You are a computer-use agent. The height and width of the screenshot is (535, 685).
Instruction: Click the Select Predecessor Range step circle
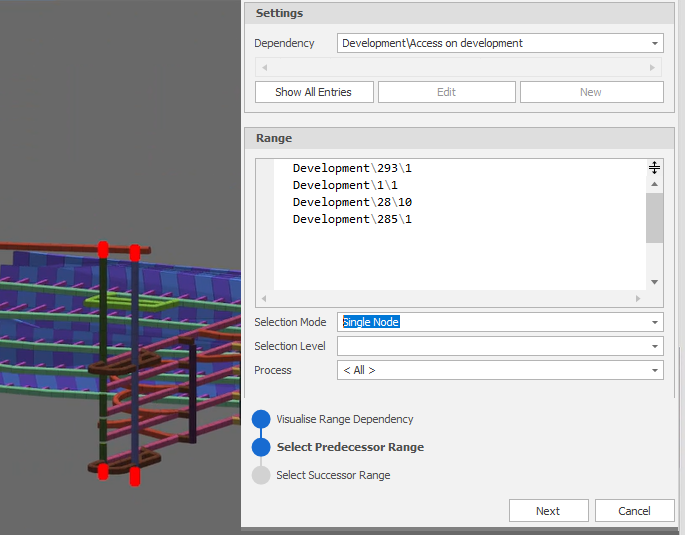click(261, 447)
